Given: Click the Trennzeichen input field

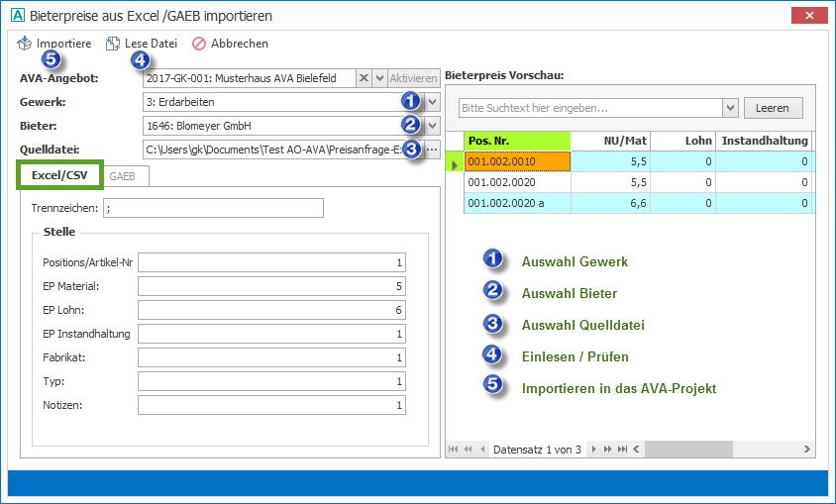Looking at the screenshot, I should click(213, 208).
